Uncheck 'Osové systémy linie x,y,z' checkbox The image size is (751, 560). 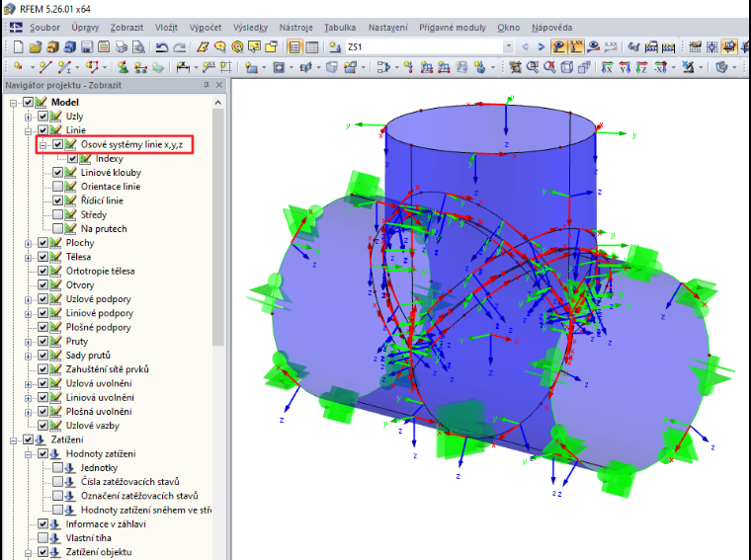[58, 144]
